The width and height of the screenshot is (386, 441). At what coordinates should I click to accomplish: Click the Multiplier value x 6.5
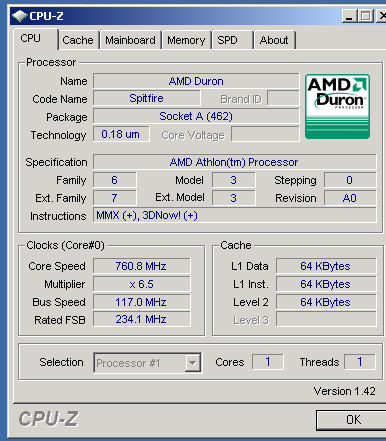[x=141, y=284]
